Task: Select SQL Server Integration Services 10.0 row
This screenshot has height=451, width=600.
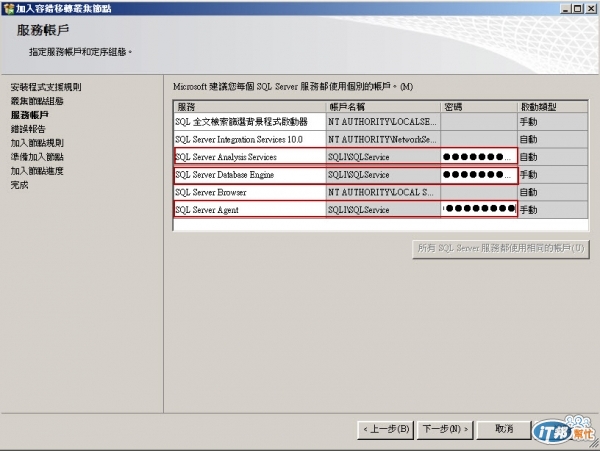Action: 250,139
